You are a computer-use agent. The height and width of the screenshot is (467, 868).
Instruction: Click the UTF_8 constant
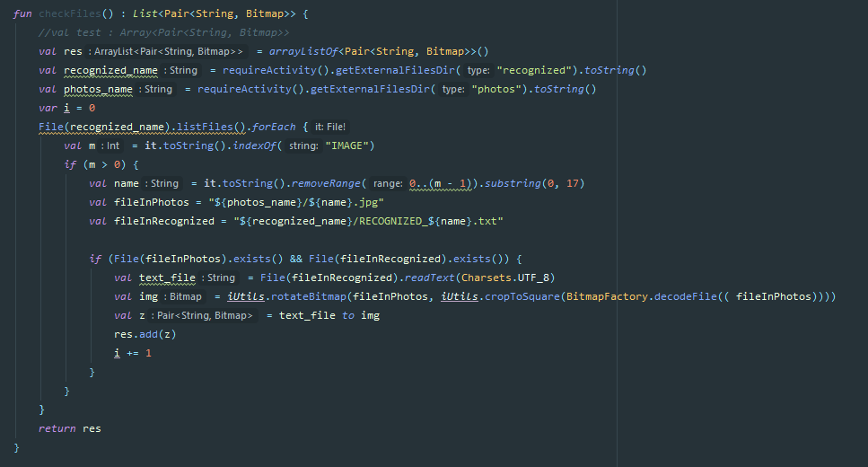[533, 278]
